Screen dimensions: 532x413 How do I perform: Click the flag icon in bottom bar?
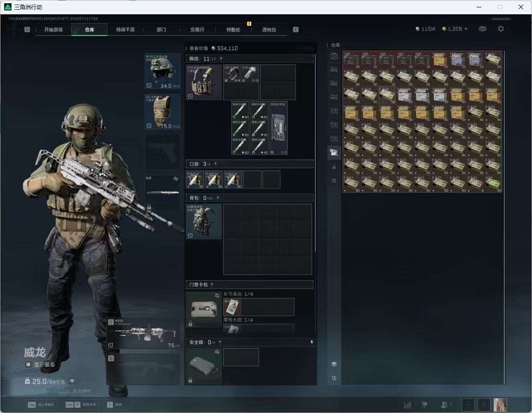coord(424,405)
